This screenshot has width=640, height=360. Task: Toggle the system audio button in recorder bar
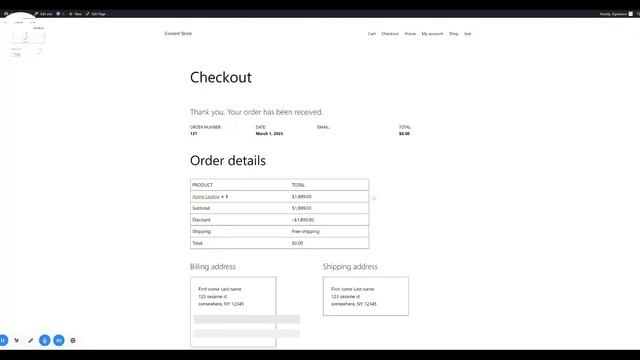(59, 340)
